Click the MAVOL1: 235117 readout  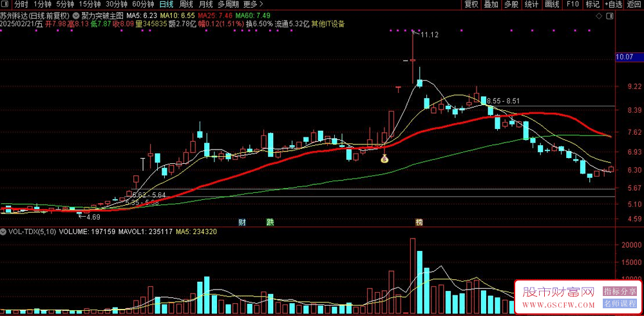point(145,232)
